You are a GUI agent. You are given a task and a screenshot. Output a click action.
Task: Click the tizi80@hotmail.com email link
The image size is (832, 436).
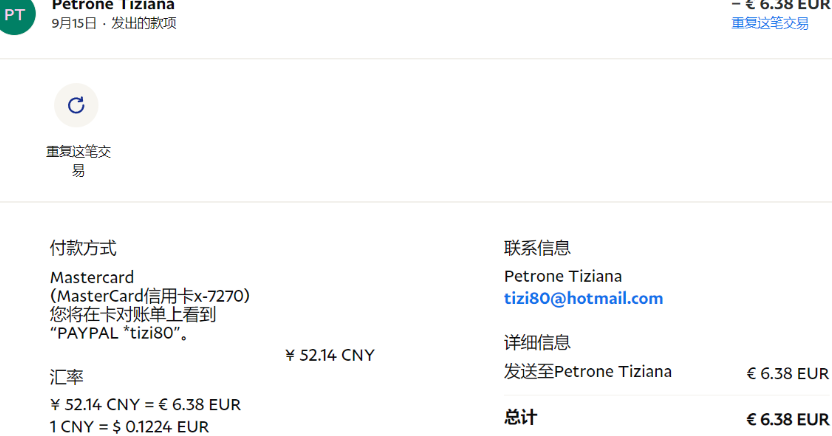click(583, 298)
